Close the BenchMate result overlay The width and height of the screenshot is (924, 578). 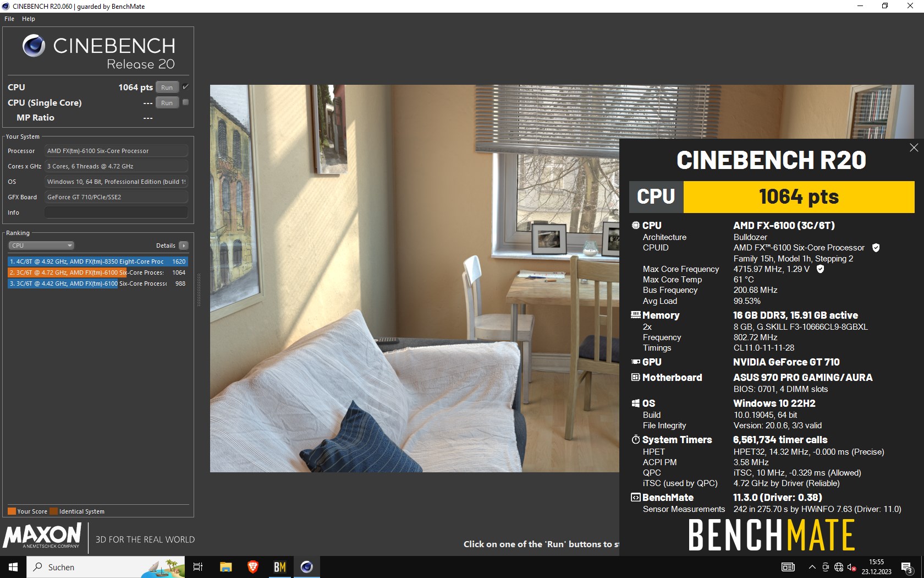click(914, 148)
